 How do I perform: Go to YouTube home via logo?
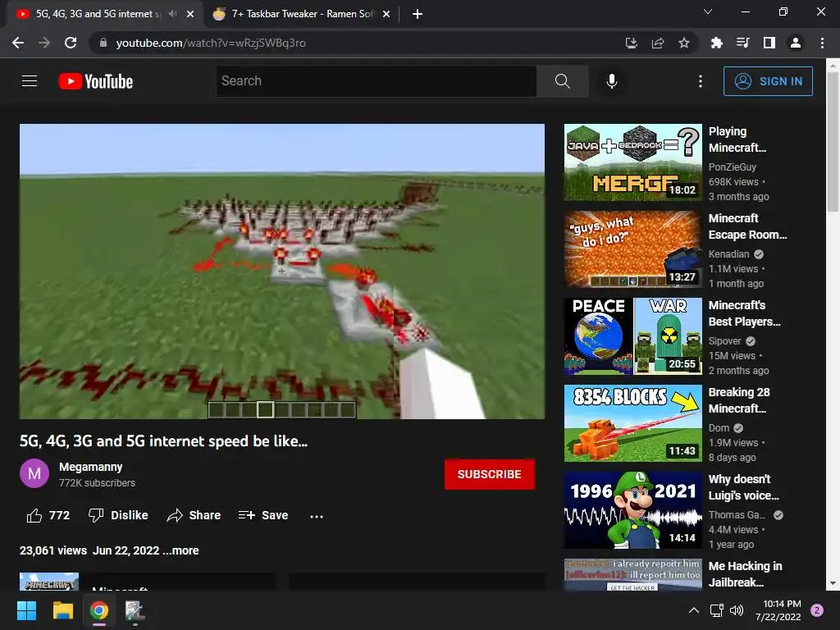tap(96, 81)
